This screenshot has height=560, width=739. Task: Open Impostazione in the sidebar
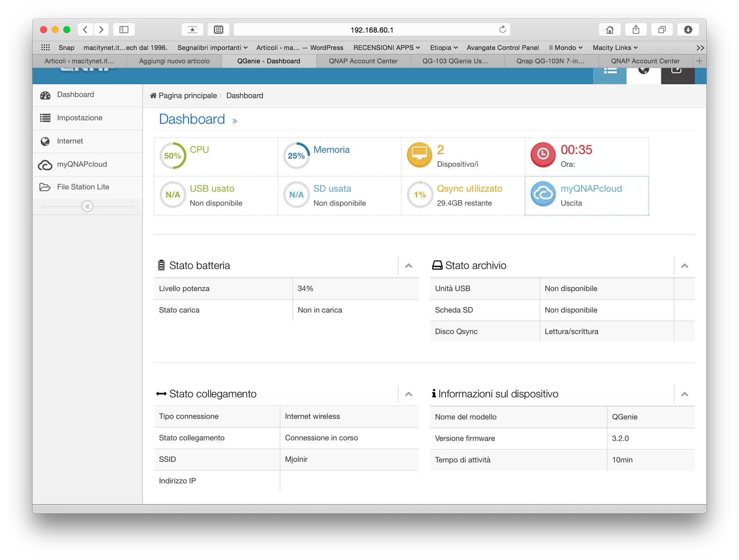point(87,118)
